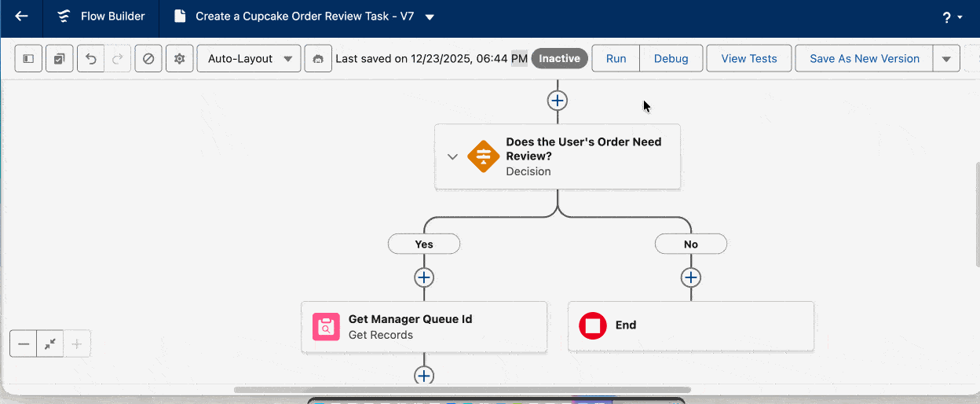The width and height of the screenshot is (980, 404).
Task: Click the orange Decision element icon
Action: point(483,156)
